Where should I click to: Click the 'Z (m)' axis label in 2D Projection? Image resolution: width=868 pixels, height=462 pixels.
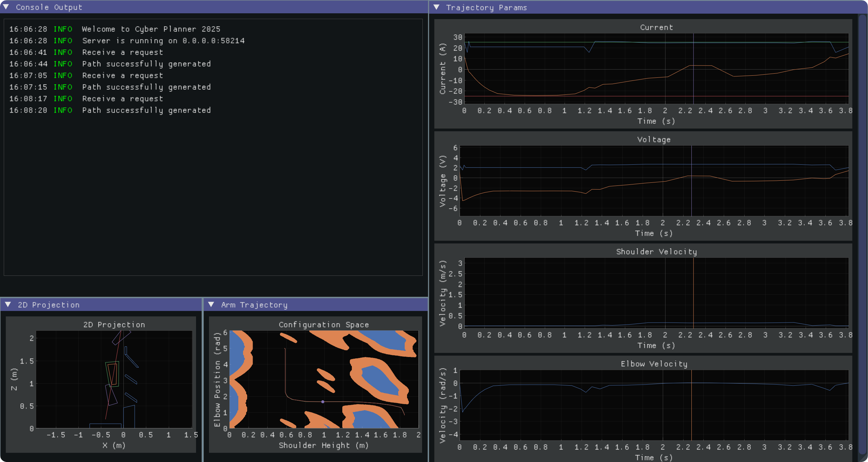(x=14, y=379)
